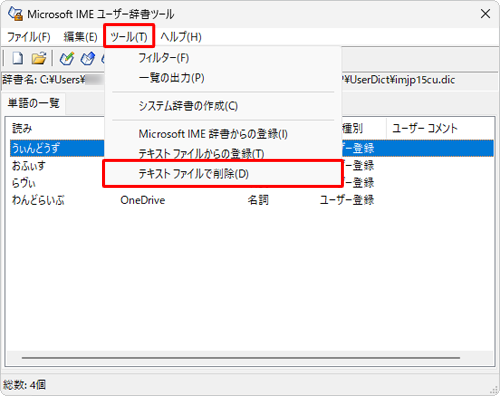
Task: Close the IME user dictionary tool window
Action: [x=485, y=14]
